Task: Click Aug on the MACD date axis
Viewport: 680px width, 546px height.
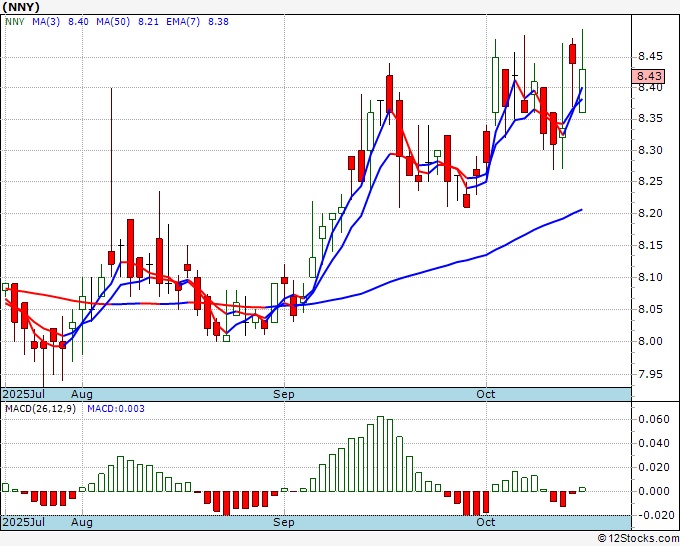Action: pos(82,522)
